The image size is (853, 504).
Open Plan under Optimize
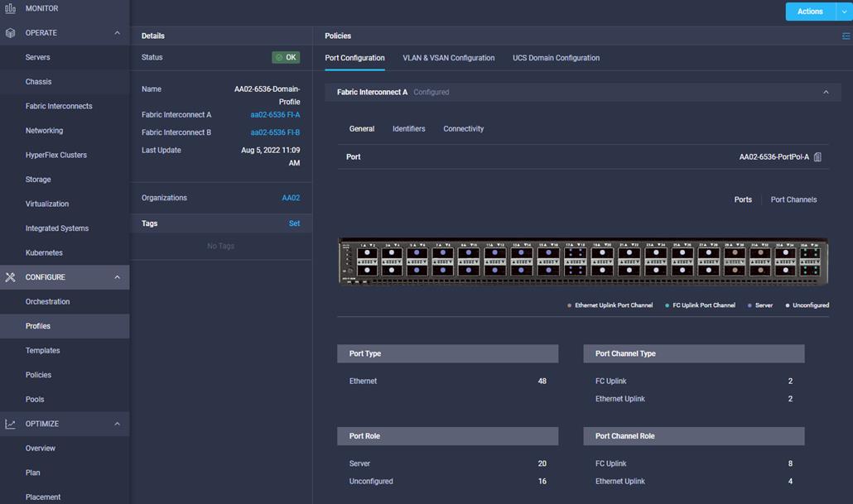pyautogui.click(x=32, y=473)
